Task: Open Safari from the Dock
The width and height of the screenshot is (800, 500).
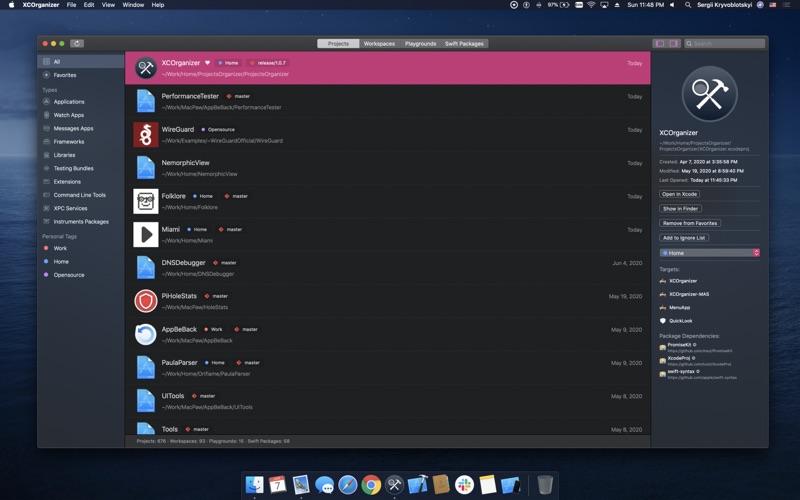Action: pos(347,484)
